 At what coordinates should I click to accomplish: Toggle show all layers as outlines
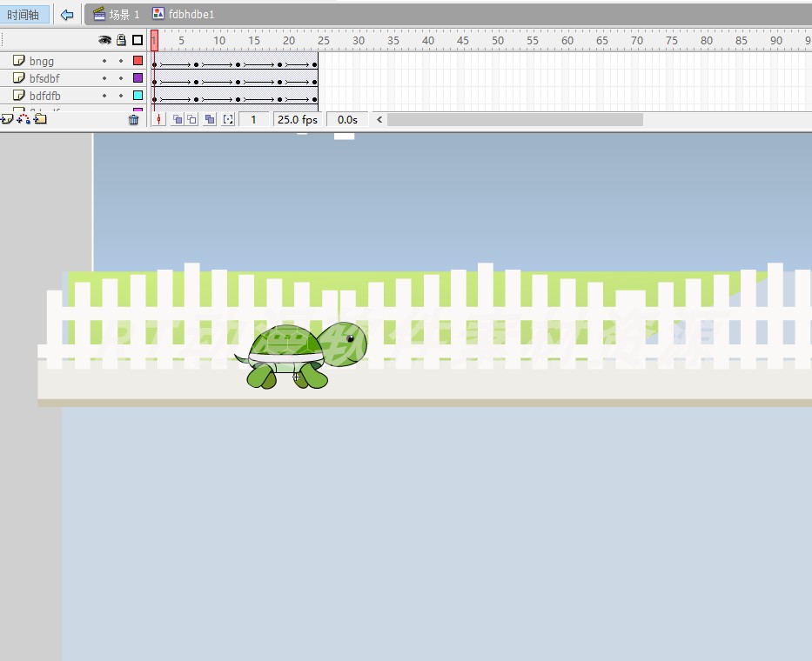(138, 40)
